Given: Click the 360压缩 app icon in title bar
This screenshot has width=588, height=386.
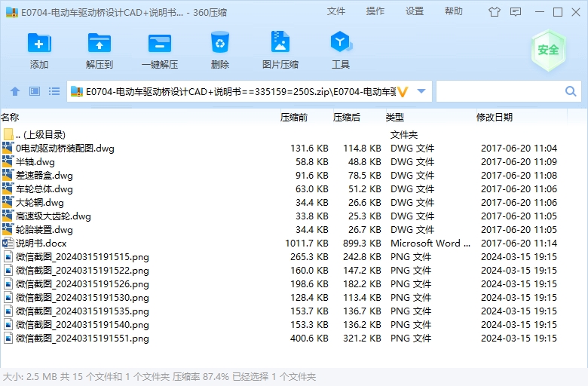Looking at the screenshot, I should click(x=12, y=12).
